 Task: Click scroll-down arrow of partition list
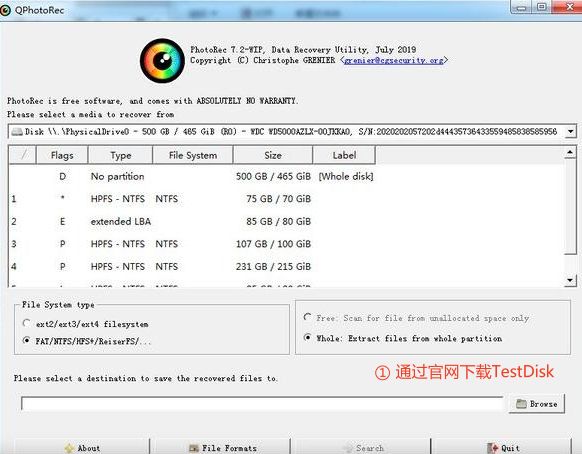click(x=570, y=280)
